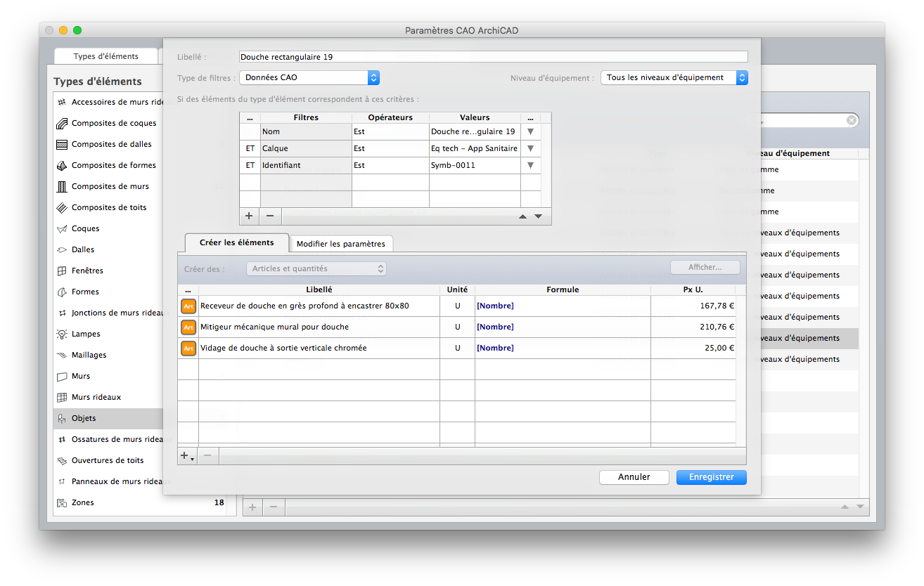This screenshot has height=586, width=924.
Task: Remove filter row with minus button
Action: coord(269,216)
